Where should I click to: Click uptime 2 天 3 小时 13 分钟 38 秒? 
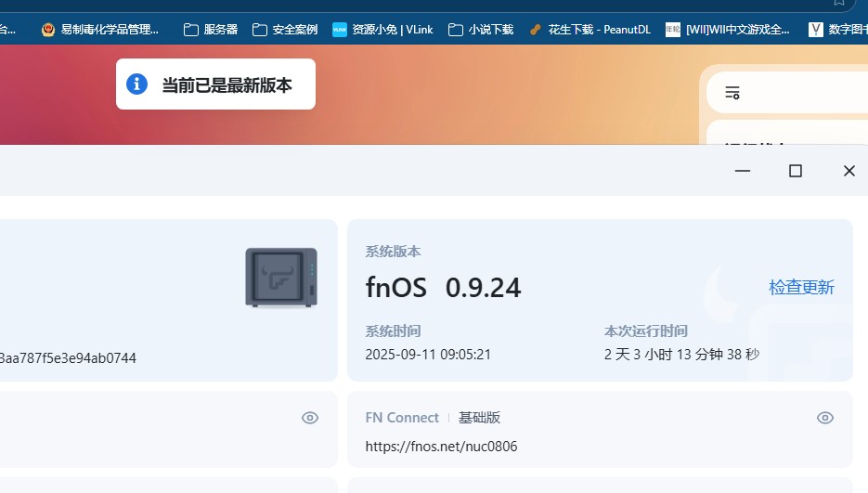point(681,355)
